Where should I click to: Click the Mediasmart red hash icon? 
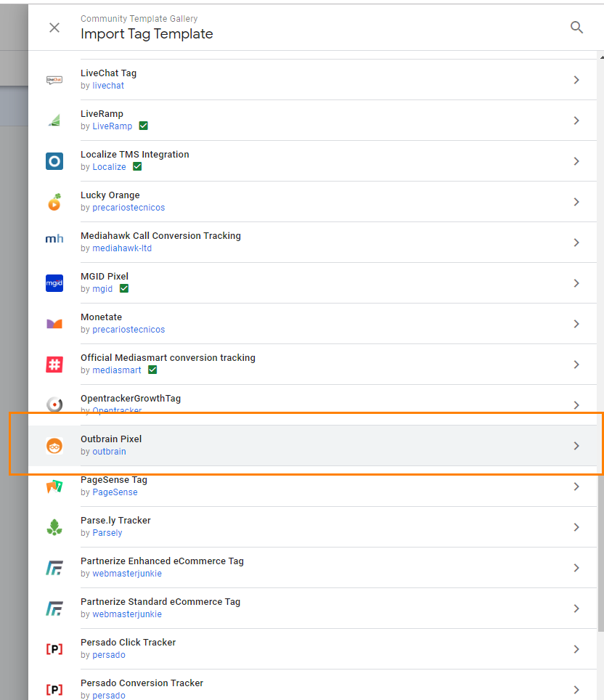coord(54,365)
